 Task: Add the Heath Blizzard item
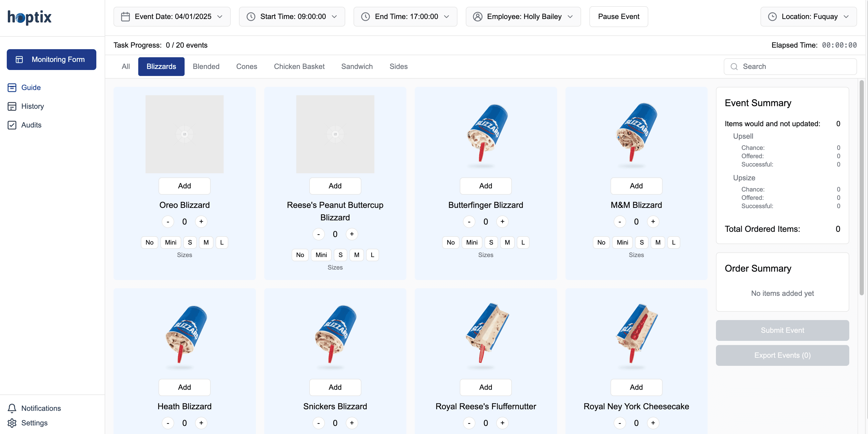click(185, 387)
